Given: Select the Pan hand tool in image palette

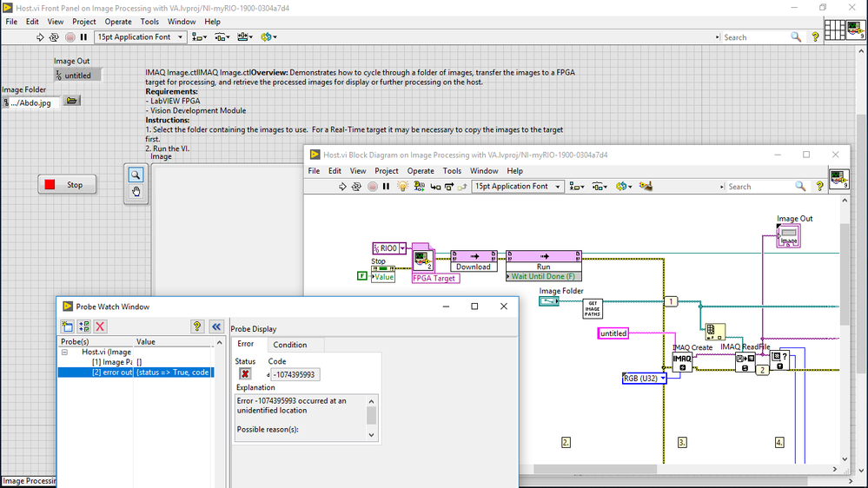Looking at the screenshot, I should 136,192.
